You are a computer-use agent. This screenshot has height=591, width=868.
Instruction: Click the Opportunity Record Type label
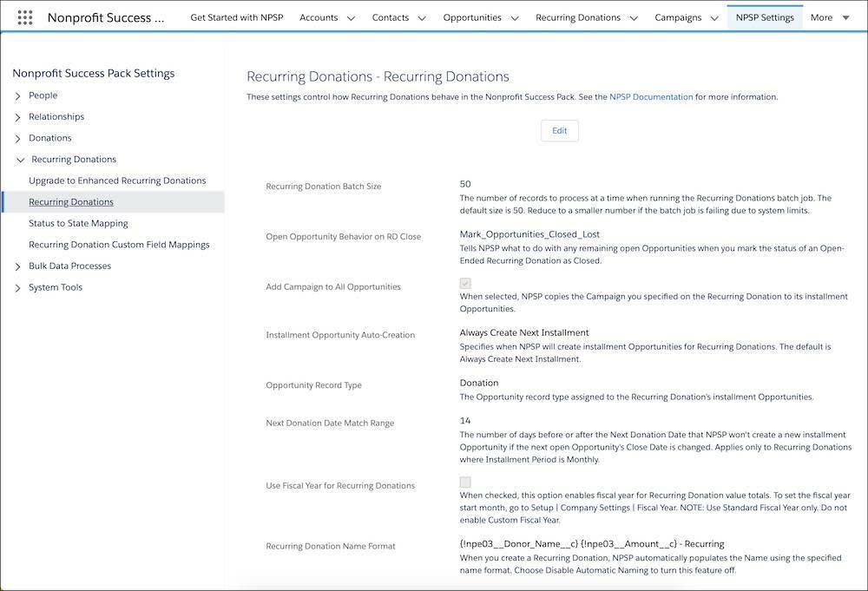click(x=313, y=385)
